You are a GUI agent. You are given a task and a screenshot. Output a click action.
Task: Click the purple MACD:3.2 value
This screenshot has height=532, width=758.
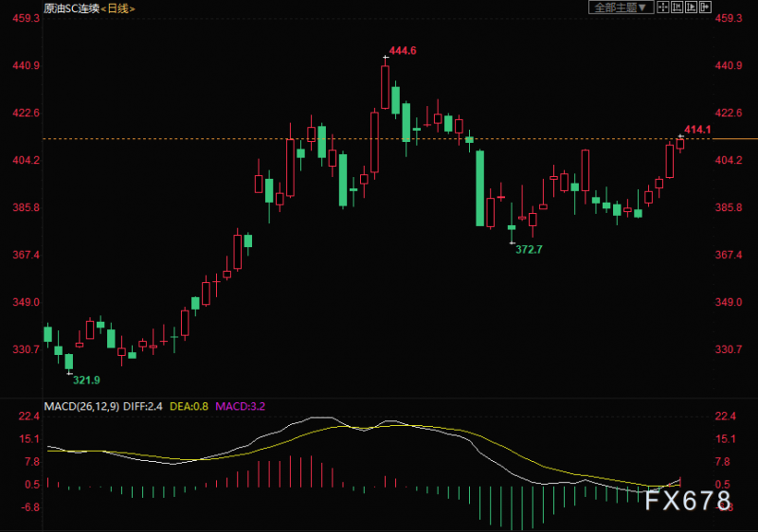[241, 406]
